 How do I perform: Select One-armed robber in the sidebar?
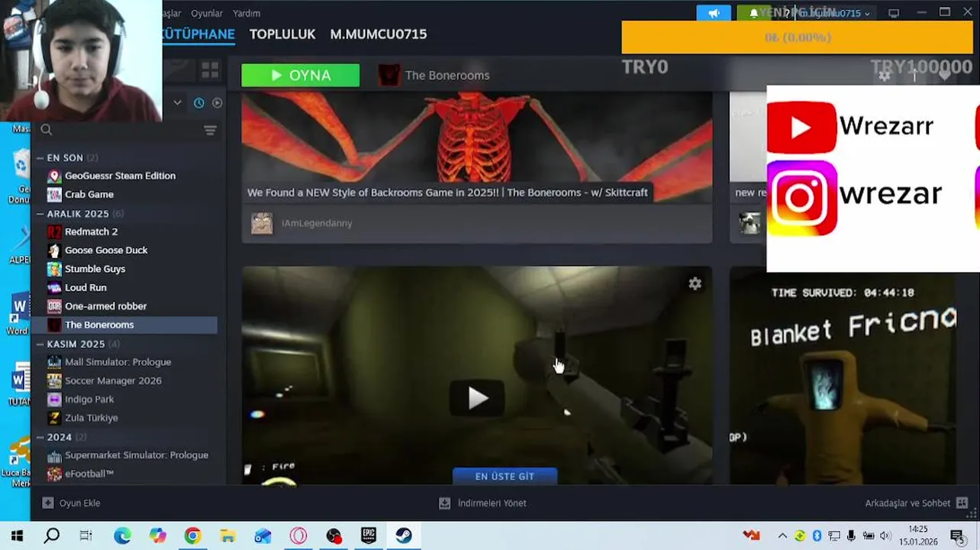point(105,306)
